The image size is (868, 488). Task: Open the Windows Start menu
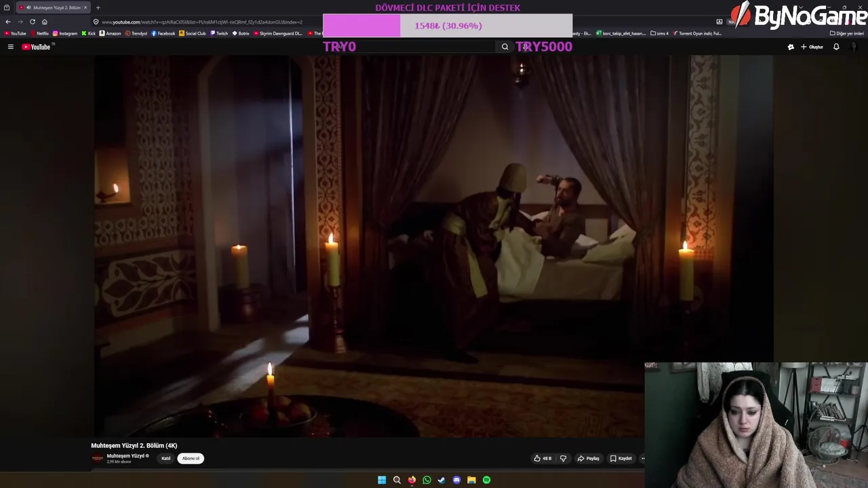click(382, 480)
